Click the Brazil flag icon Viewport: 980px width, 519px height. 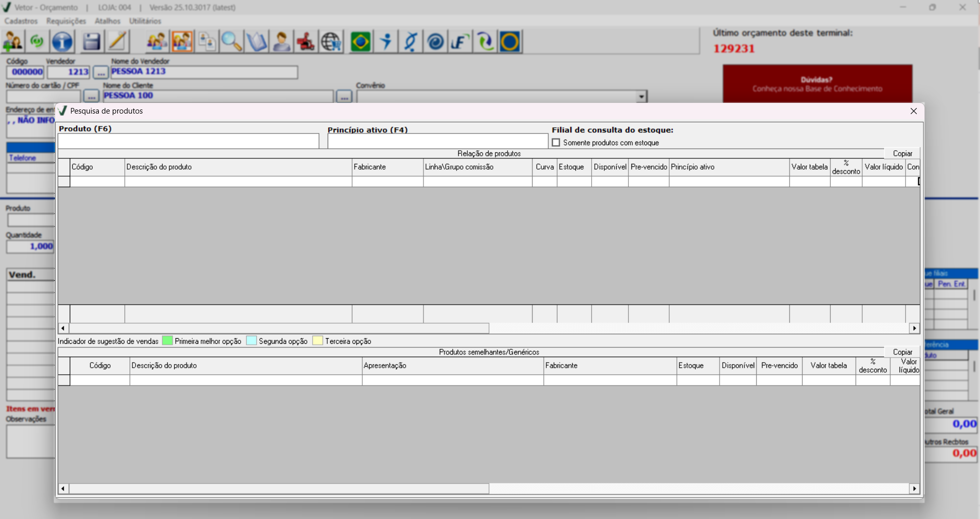(360, 41)
